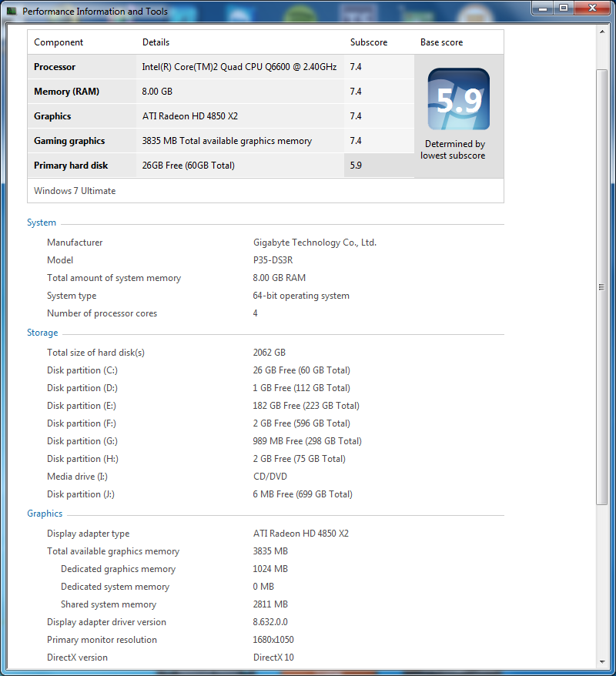616x676 pixels.
Task: Click the window icon in title bar
Action: [x=11, y=12]
